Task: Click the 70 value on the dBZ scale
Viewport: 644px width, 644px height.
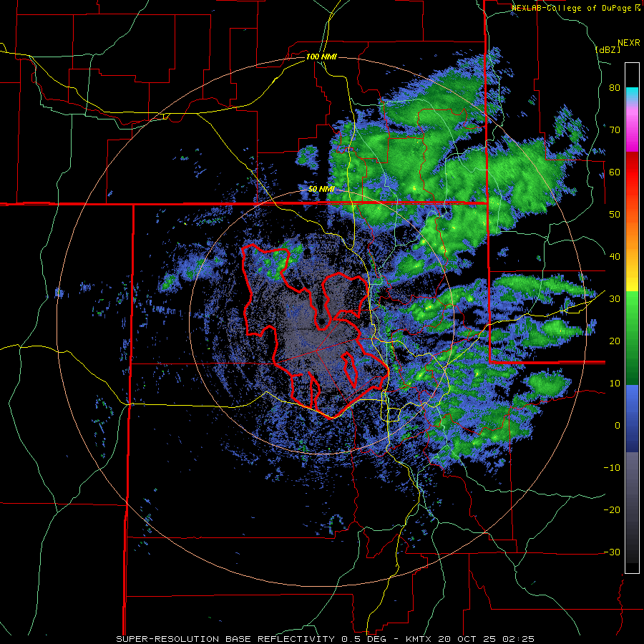Action: coord(615,130)
